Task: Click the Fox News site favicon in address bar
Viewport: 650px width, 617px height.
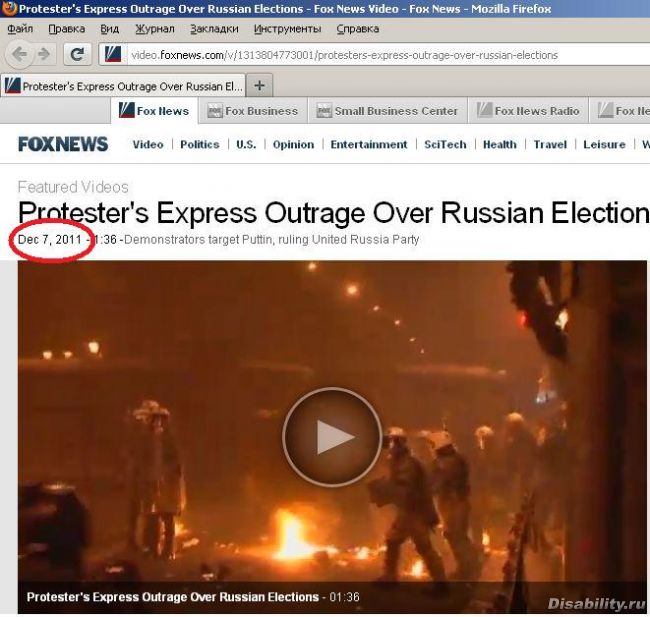Action: (x=113, y=54)
